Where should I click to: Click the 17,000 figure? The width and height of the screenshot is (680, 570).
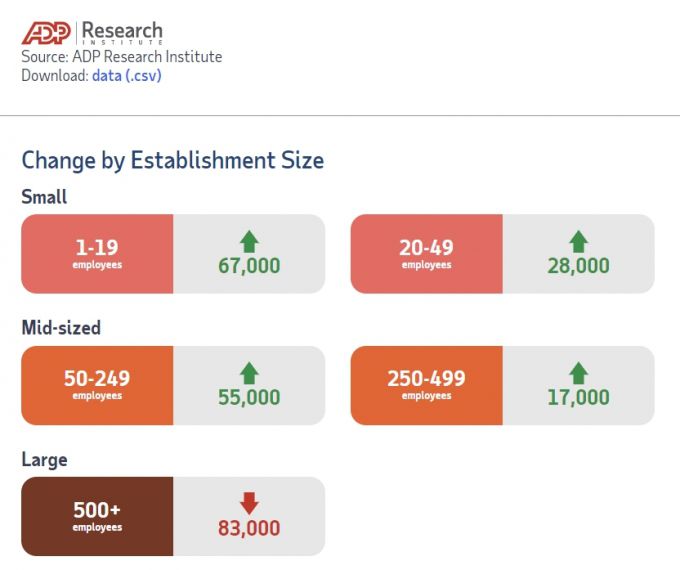coord(578,397)
